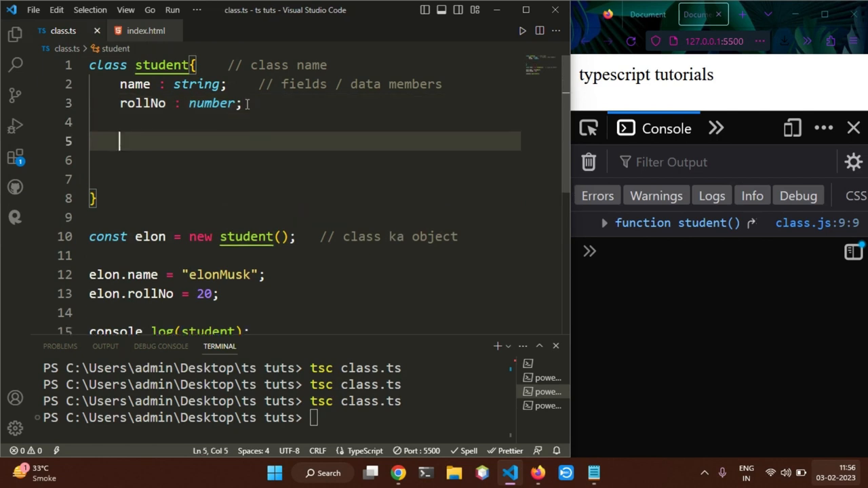The height and width of the screenshot is (488, 868).
Task: Toggle the Info filter in the console
Action: pyautogui.click(x=752, y=196)
